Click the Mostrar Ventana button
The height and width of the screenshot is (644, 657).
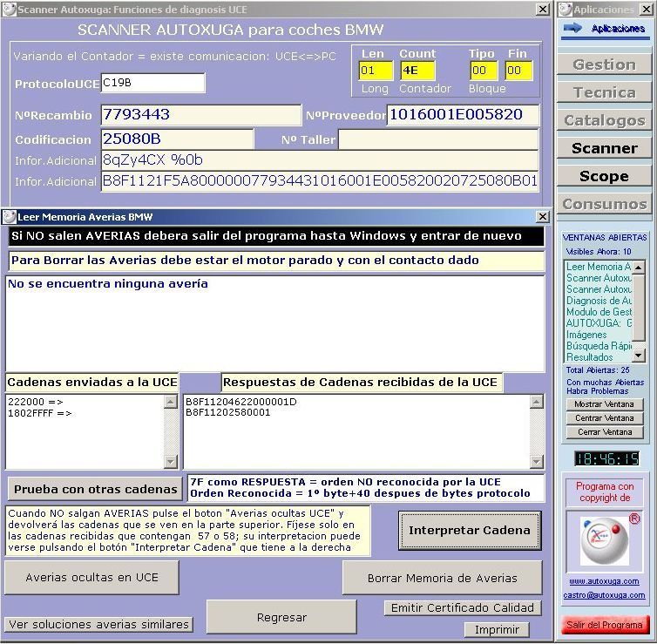click(x=604, y=404)
